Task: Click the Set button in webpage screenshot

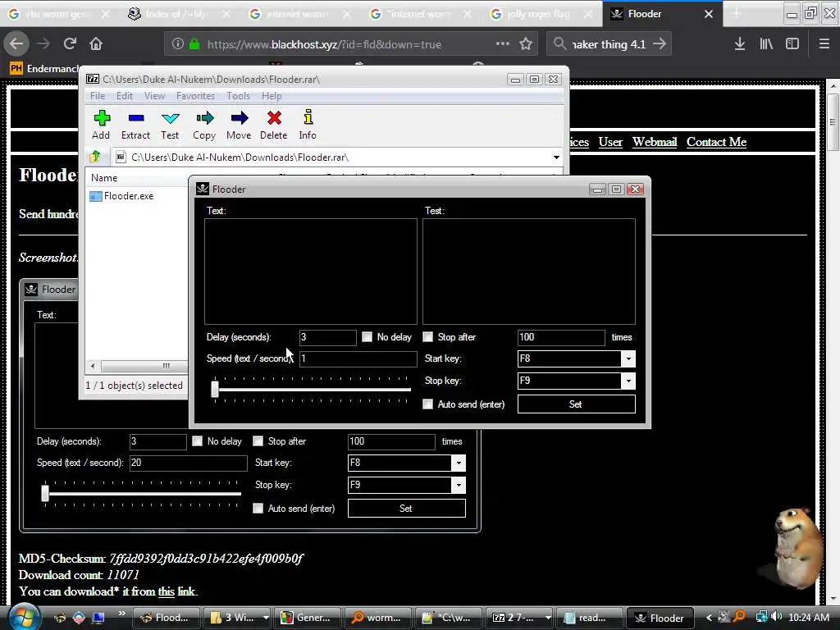Action: pos(407,508)
